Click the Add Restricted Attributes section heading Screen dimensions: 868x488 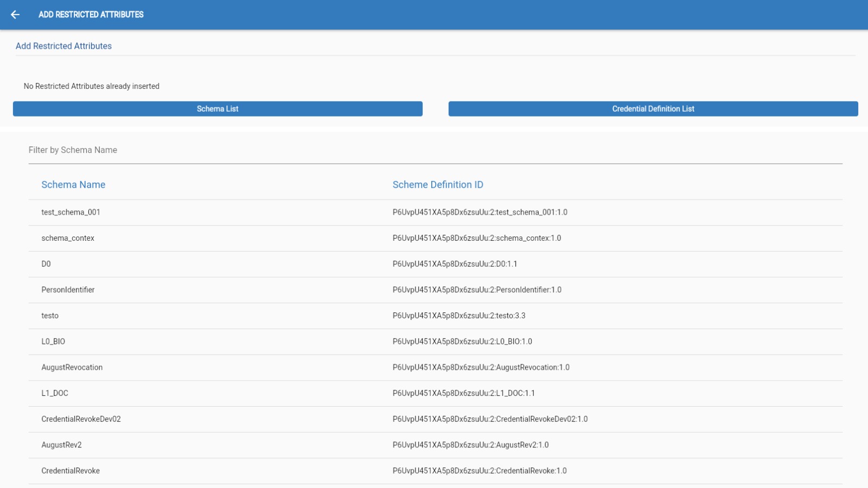[63, 46]
